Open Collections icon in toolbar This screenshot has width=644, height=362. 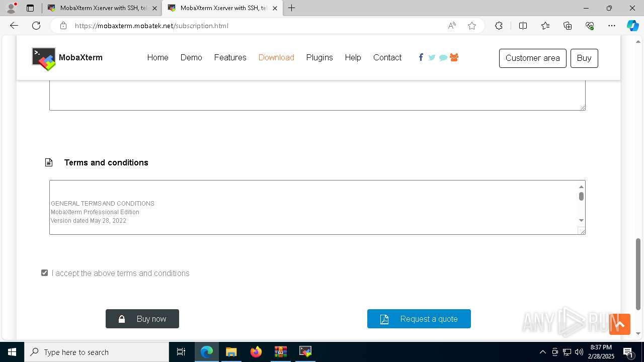click(x=568, y=26)
